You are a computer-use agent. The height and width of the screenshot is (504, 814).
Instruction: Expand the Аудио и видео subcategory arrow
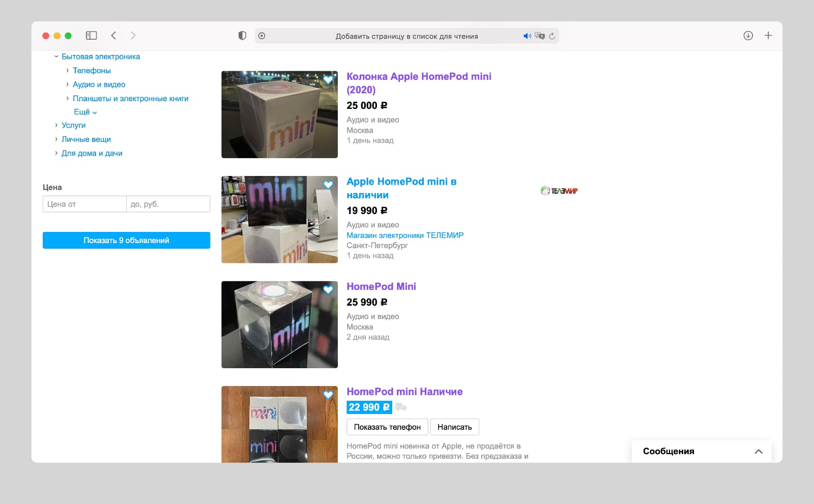coord(67,84)
